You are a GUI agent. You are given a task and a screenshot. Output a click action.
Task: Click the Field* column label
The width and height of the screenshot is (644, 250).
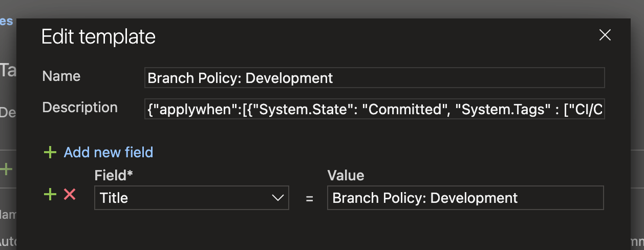[114, 176]
